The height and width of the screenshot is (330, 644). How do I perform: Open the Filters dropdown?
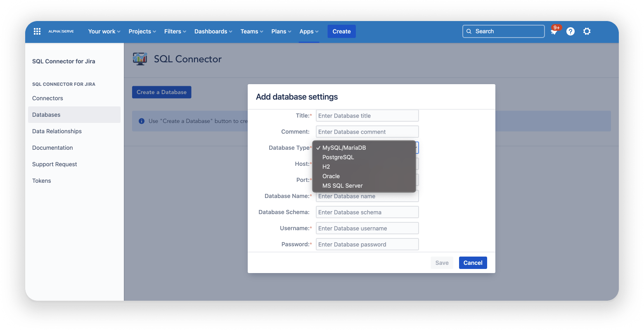(x=175, y=31)
